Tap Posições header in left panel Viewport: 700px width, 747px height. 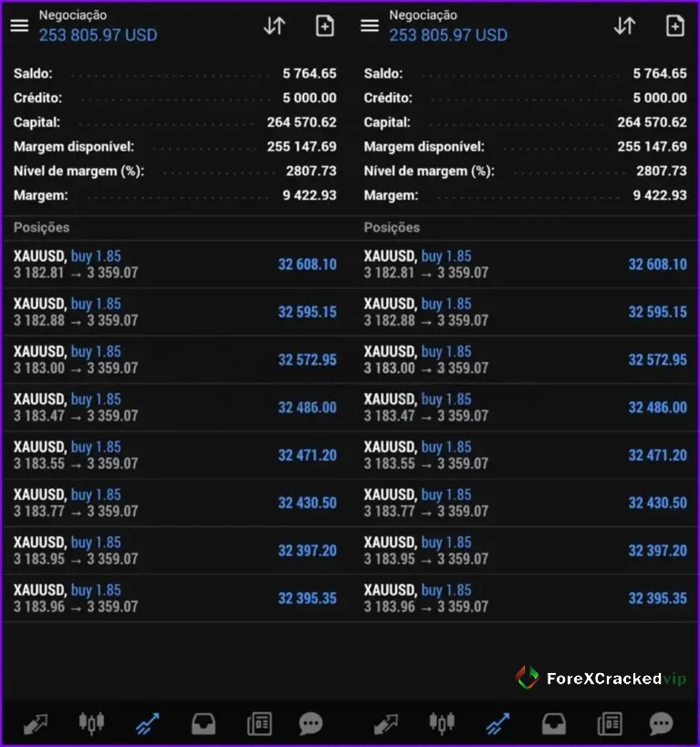(41, 228)
